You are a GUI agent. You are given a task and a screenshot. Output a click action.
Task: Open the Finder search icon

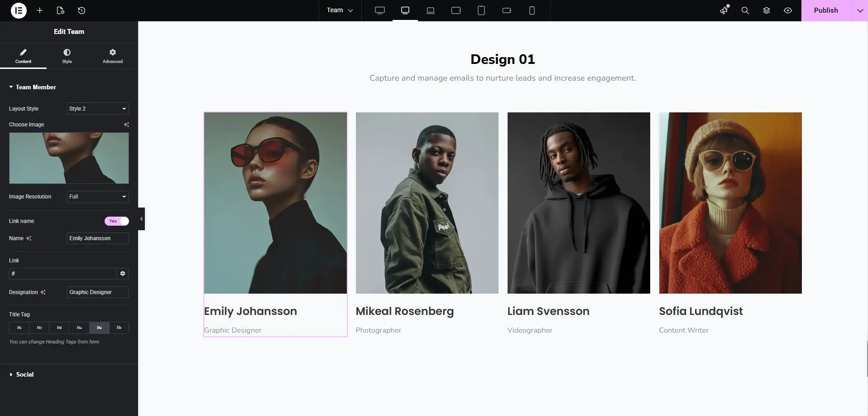[x=745, y=10]
